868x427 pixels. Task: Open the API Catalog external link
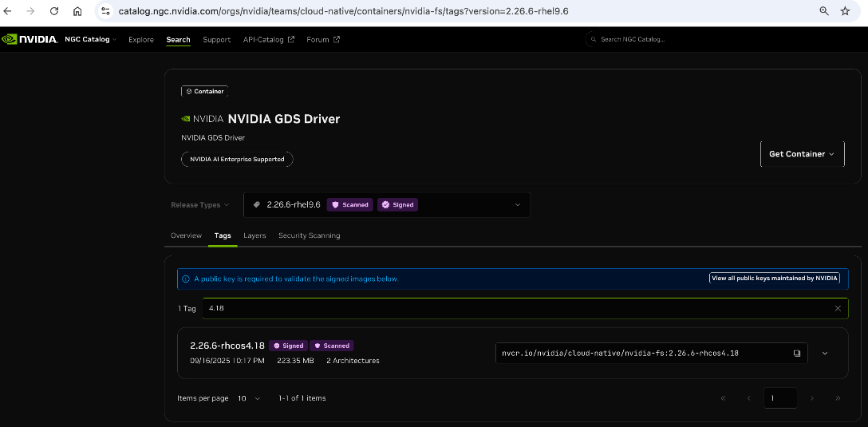(269, 40)
